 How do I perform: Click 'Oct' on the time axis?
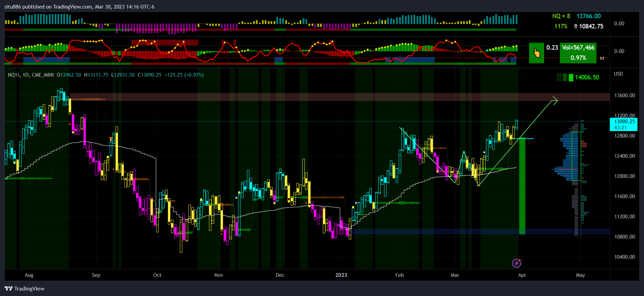click(x=157, y=275)
